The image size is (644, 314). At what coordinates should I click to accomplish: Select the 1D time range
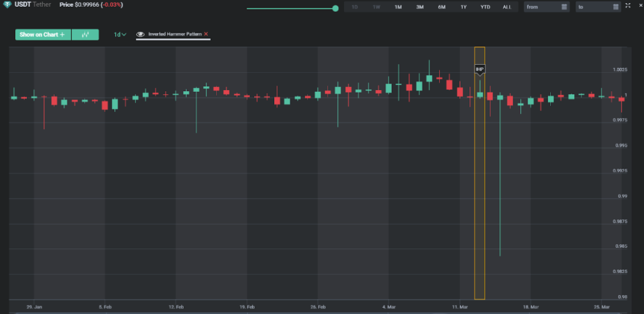(x=355, y=7)
